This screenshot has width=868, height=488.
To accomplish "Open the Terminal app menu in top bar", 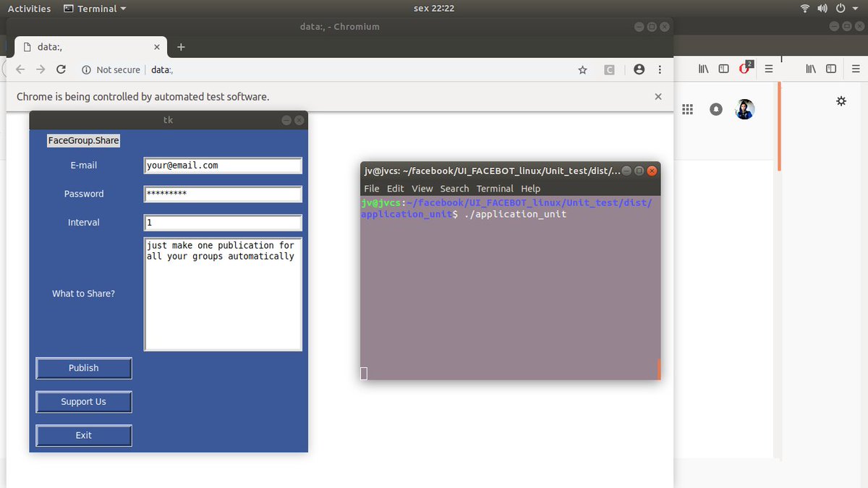I will coord(95,9).
